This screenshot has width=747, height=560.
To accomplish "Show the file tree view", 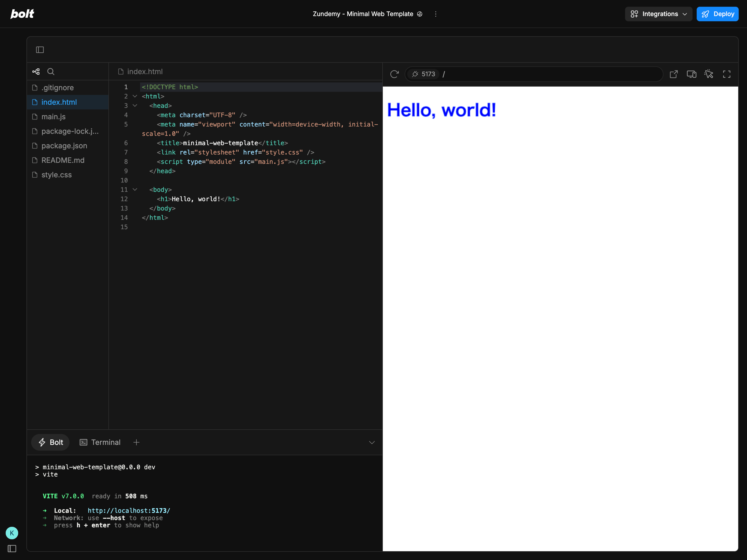I will pyautogui.click(x=36, y=72).
